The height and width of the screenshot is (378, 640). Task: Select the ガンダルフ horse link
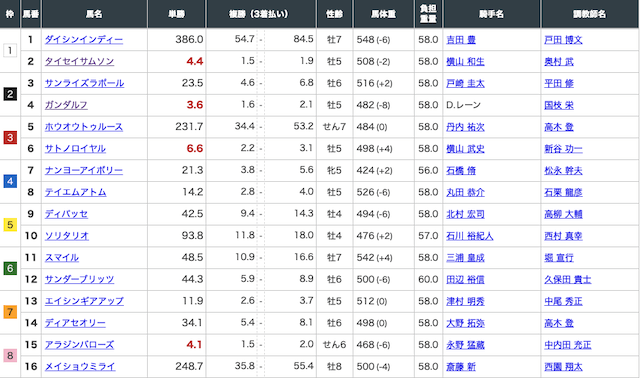coord(66,105)
